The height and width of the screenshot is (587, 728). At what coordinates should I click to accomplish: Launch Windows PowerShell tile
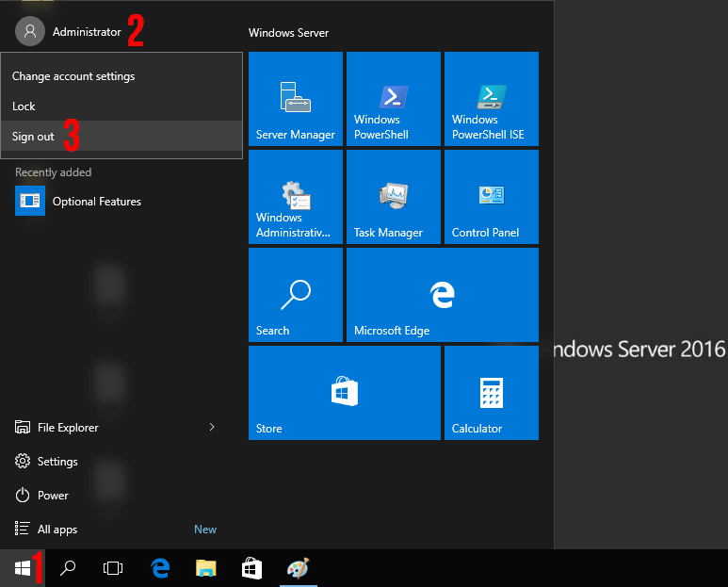tap(394, 99)
